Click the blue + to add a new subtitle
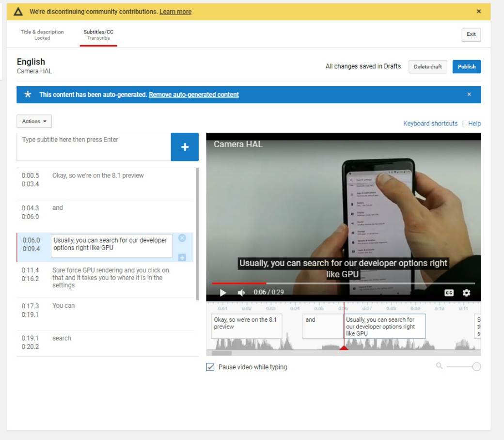Viewport: 504px width, 440px height. [186, 147]
